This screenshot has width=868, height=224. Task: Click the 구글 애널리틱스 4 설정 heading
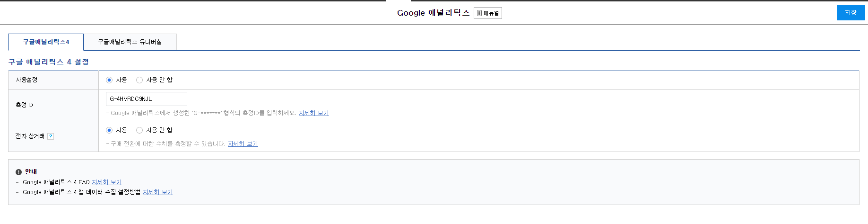[x=49, y=62]
